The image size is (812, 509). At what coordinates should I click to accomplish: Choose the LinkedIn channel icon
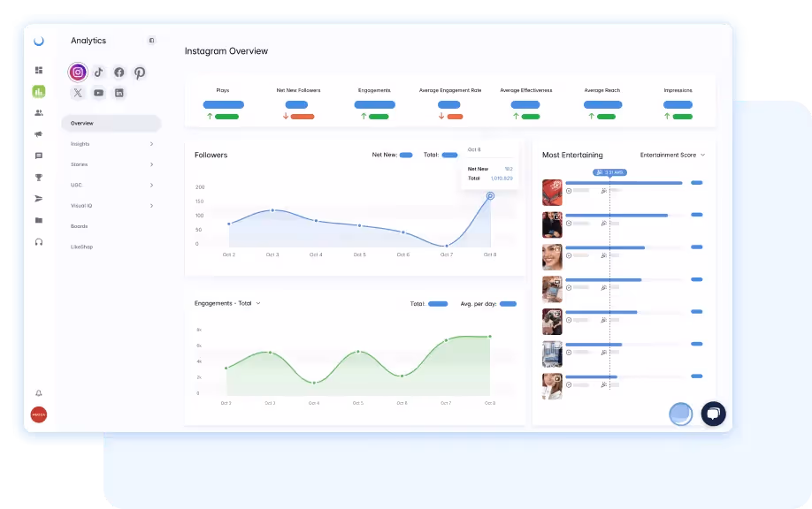coord(119,93)
